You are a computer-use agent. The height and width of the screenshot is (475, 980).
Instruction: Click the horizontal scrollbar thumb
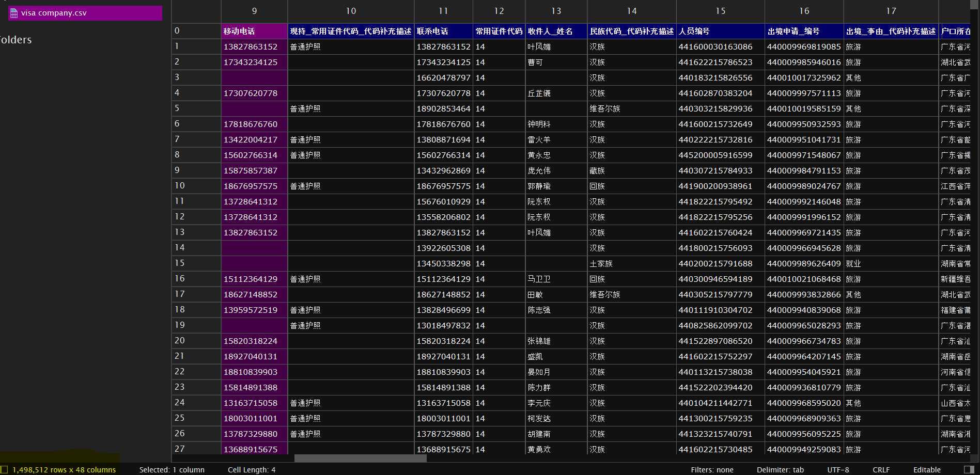pyautogui.click(x=360, y=458)
